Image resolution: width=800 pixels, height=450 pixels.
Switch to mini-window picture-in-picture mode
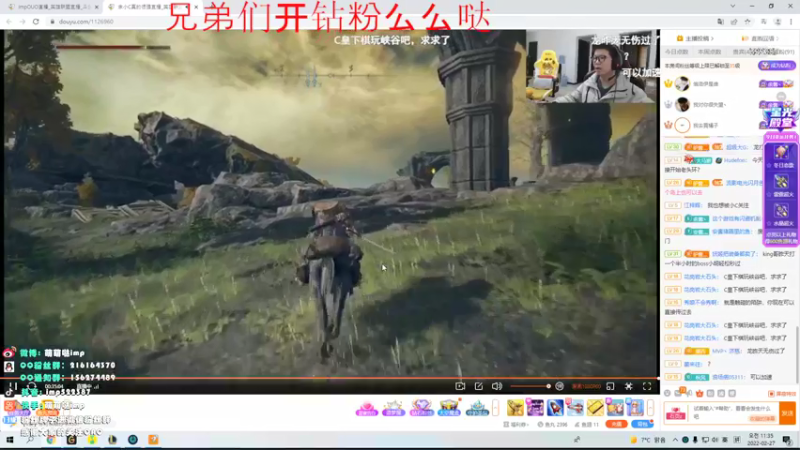(610, 386)
